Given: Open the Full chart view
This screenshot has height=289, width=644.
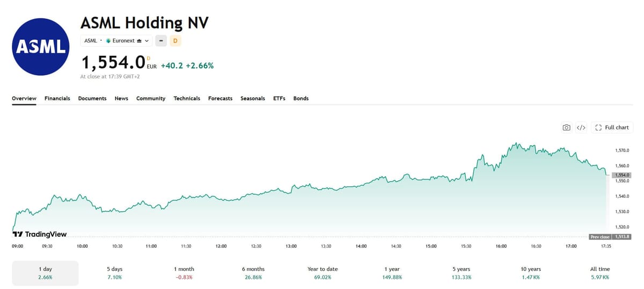Looking at the screenshot, I should point(612,127).
